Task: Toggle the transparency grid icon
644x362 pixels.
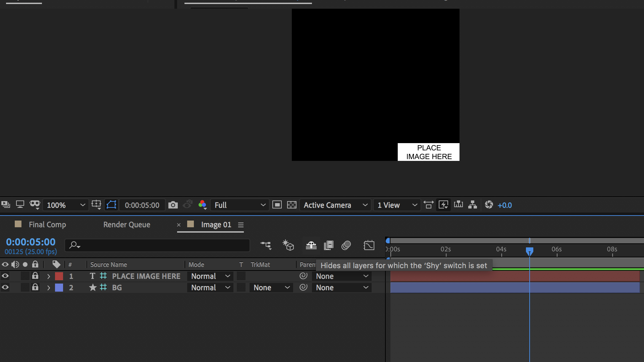Action: pos(292,205)
